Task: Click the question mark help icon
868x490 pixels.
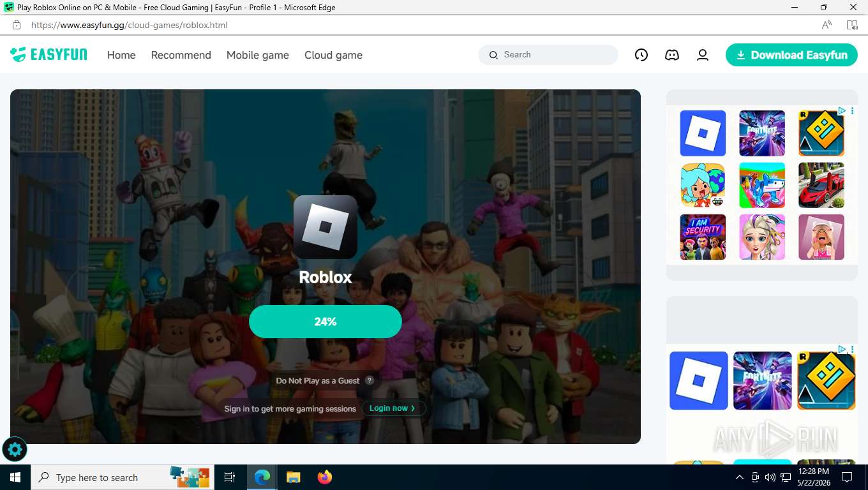Action: 370,380
